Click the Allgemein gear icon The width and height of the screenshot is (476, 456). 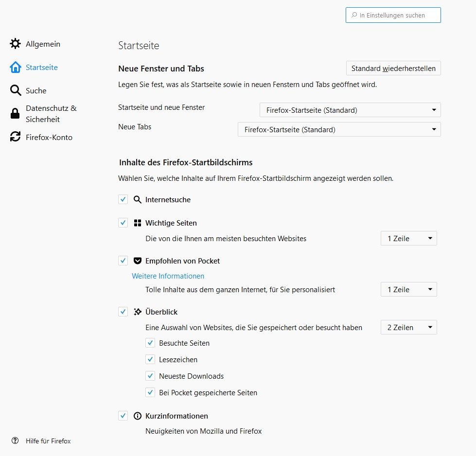[16, 44]
